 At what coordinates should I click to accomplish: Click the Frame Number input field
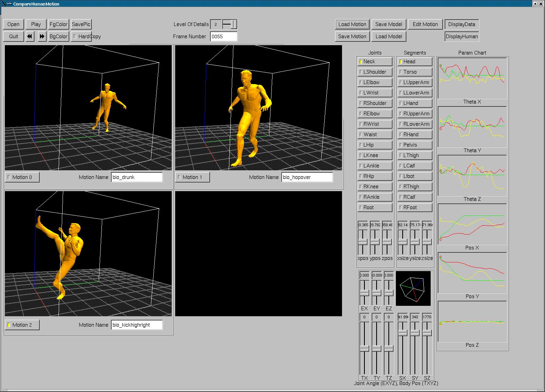pyautogui.click(x=223, y=36)
